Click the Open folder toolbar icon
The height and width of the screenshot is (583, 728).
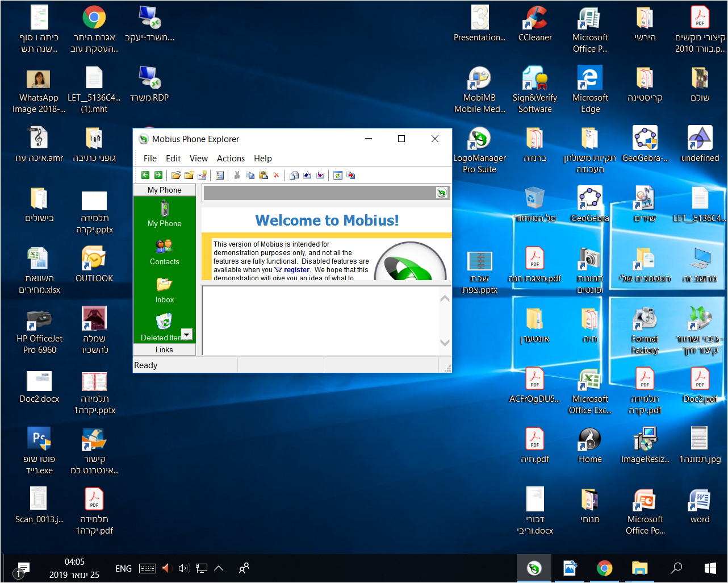pos(176,175)
